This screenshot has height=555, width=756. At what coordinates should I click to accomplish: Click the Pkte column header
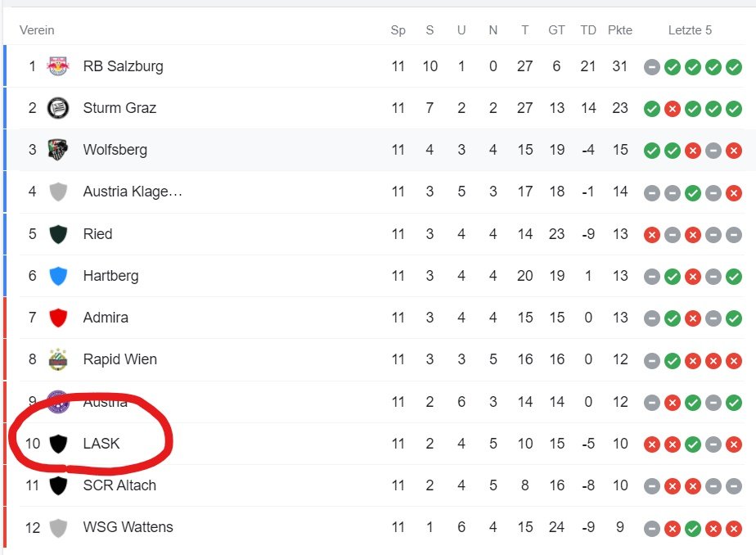click(619, 30)
